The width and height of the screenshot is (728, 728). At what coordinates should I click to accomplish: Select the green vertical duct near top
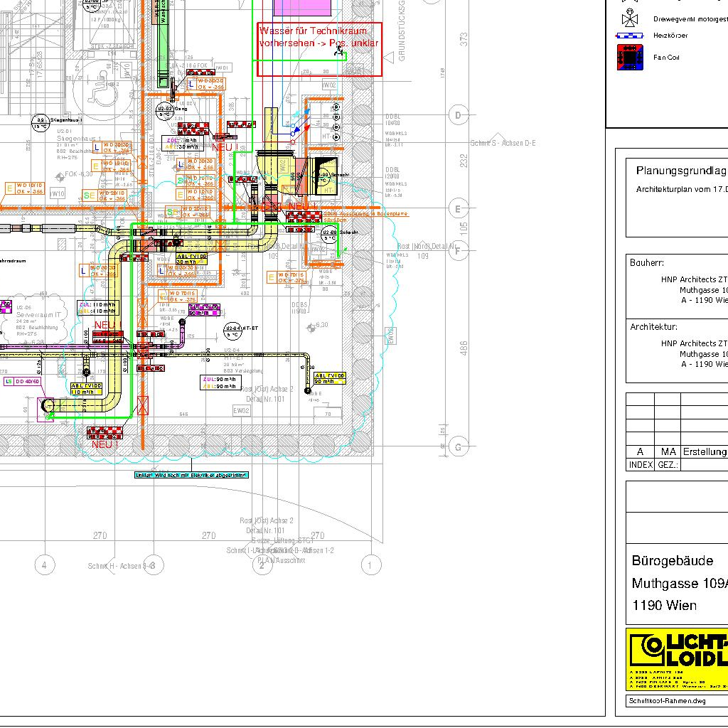(163, 44)
